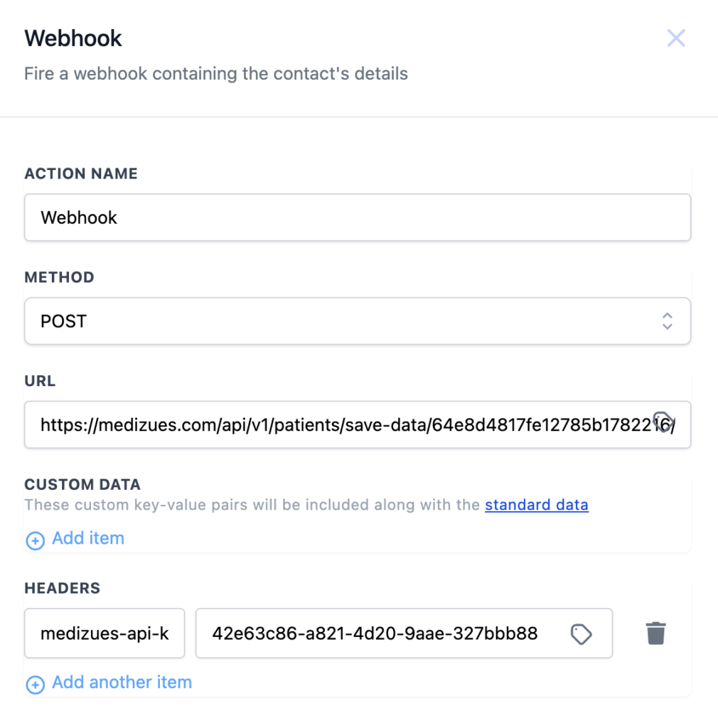Click the plus icon beside Add item

(x=35, y=540)
